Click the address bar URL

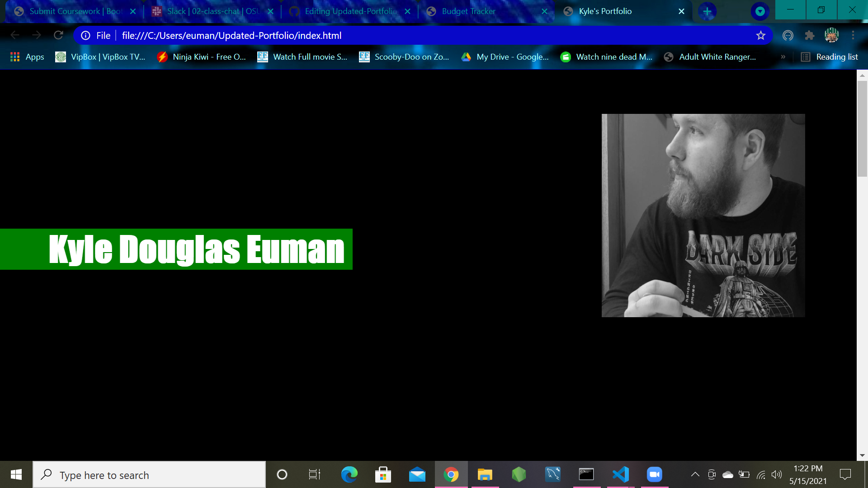(x=231, y=36)
